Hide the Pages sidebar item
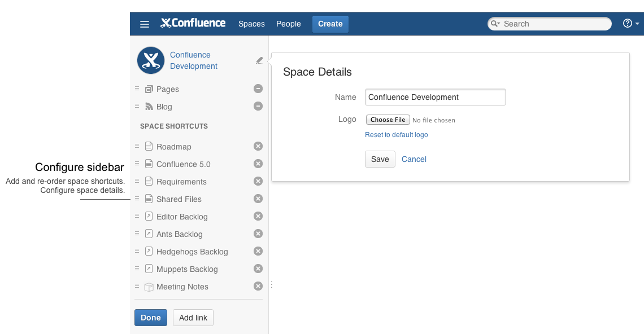 (258, 89)
